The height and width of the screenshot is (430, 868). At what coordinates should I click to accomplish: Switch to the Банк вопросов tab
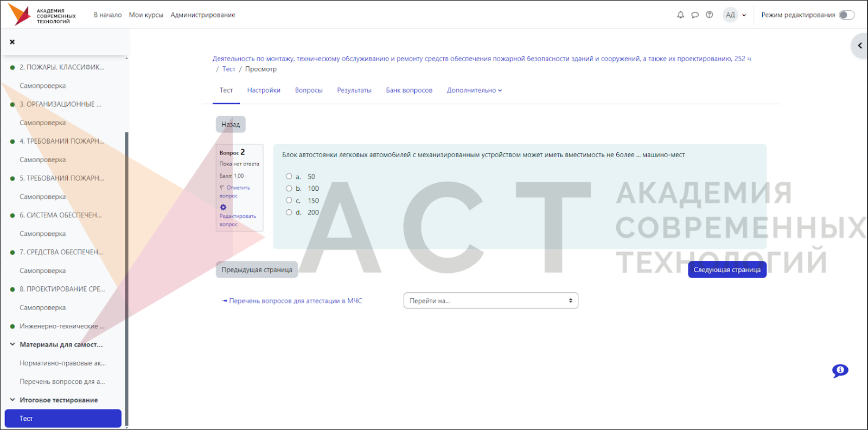409,91
